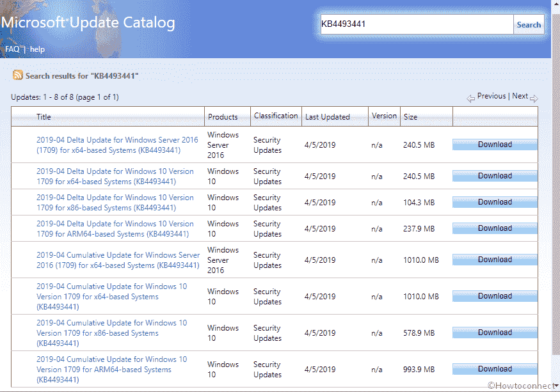
Task: Open Cumulative Update Windows 10 1709 x86 link
Action: pyautogui.click(x=112, y=333)
